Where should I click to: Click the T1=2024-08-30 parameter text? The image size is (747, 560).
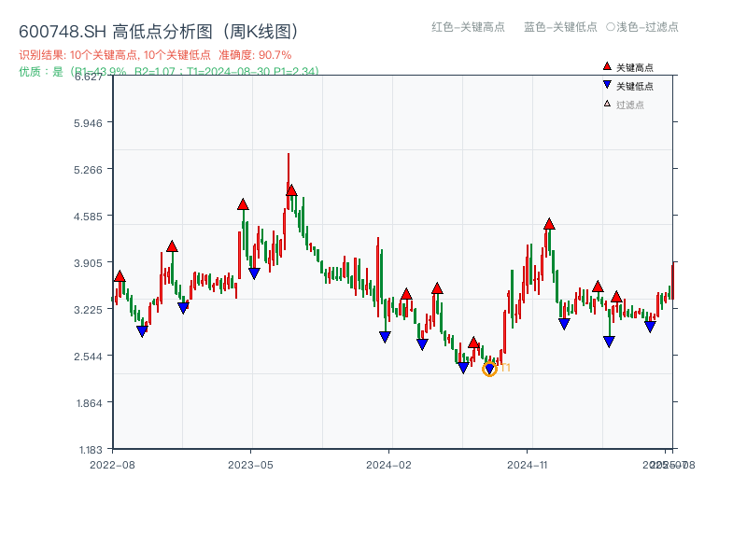(x=227, y=69)
